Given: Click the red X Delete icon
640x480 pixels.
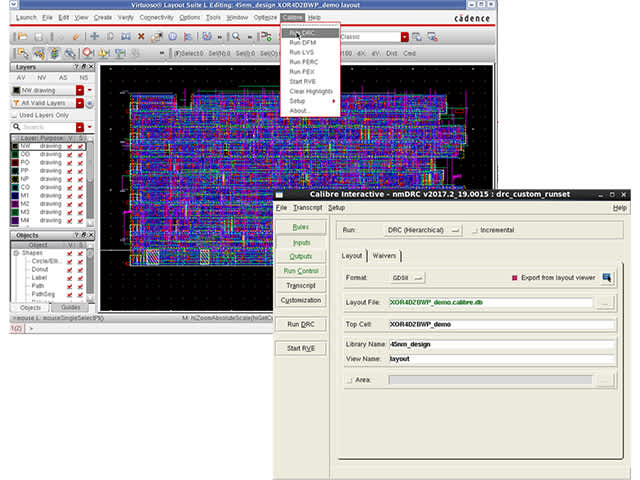Looking at the screenshot, I should [141, 37].
